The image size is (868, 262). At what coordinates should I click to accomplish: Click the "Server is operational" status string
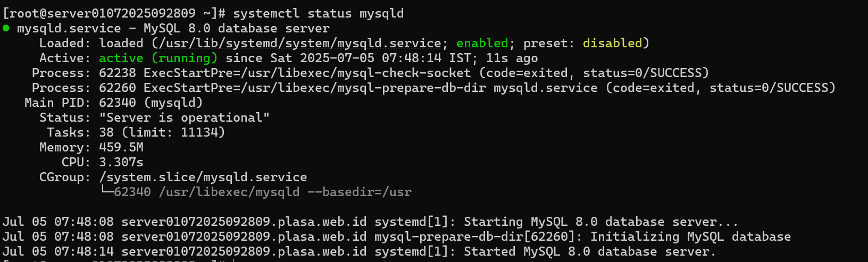184,117
